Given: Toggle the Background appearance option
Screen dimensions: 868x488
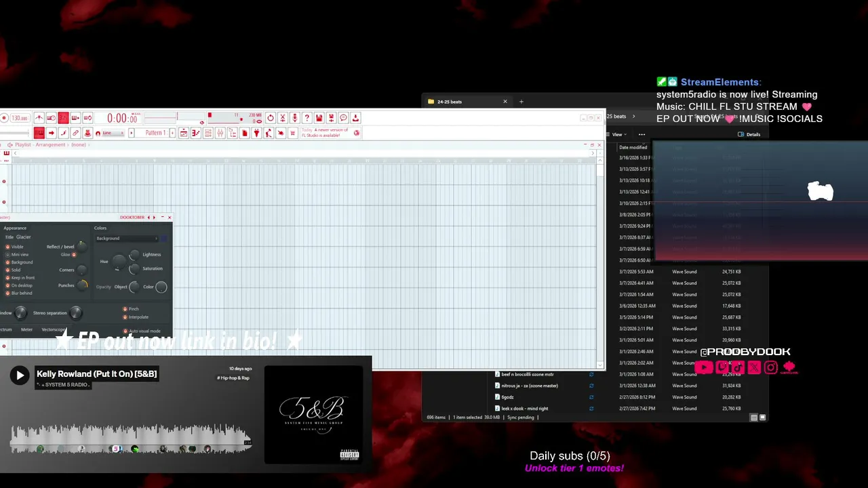Looking at the screenshot, I should click(x=8, y=262).
